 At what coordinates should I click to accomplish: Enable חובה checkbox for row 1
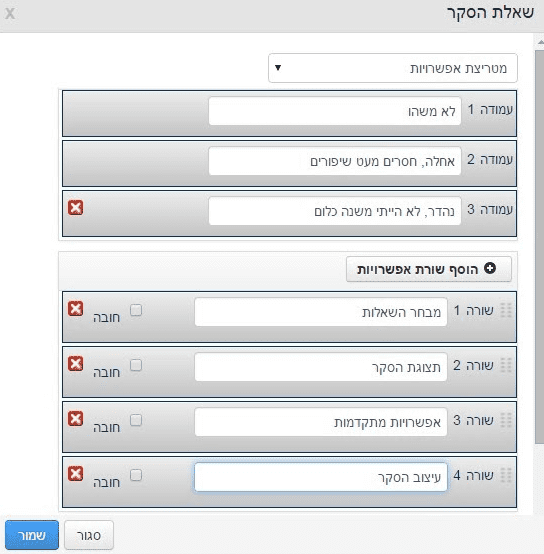[x=136, y=310]
